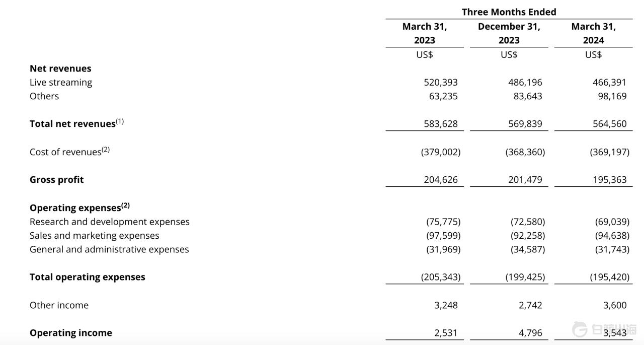Click the "Live streaming" row label
Viewport: 644px width, 345px height.
coord(61,82)
